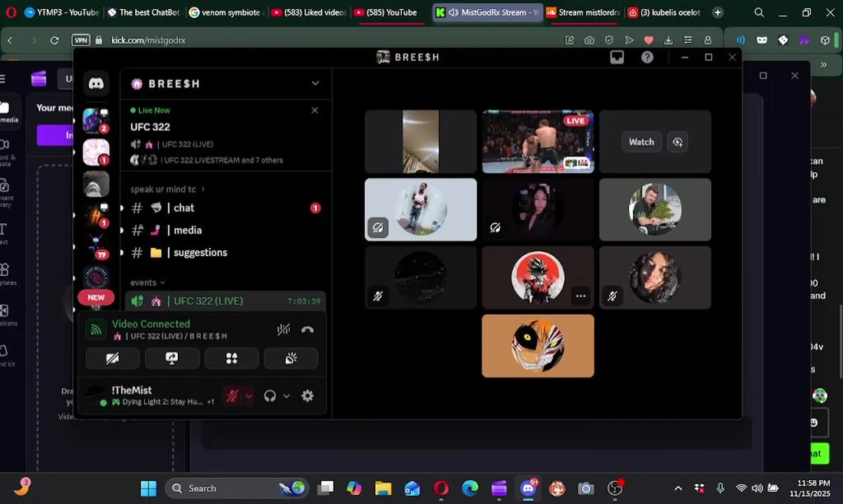The width and height of the screenshot is (843, 504).
Task: Open File Explorer from taskbar
Action: pos(383,489)
